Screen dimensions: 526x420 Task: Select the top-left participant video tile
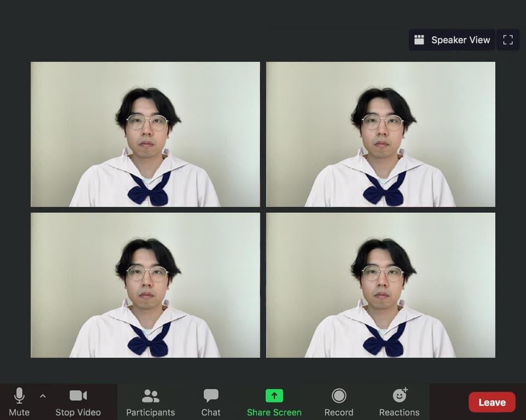click(x=145, y=134)
